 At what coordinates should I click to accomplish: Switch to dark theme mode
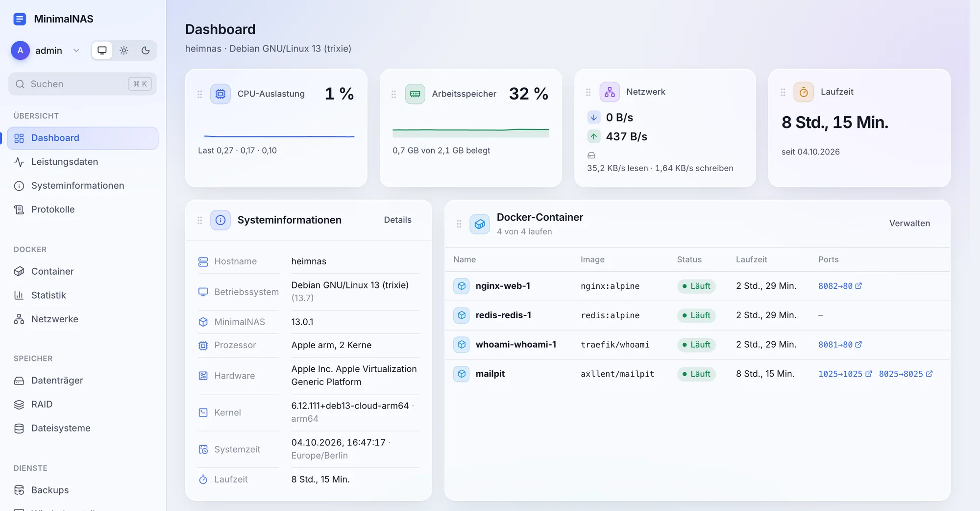point(146,51)
